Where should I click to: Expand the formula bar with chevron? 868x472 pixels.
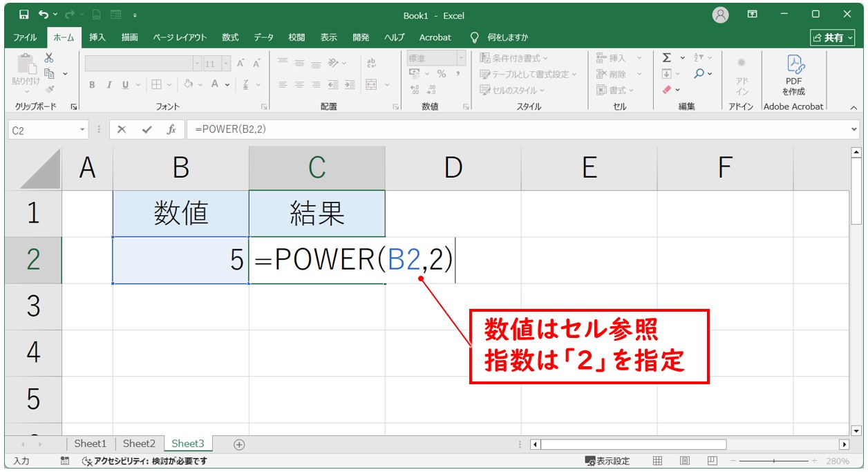855,130
